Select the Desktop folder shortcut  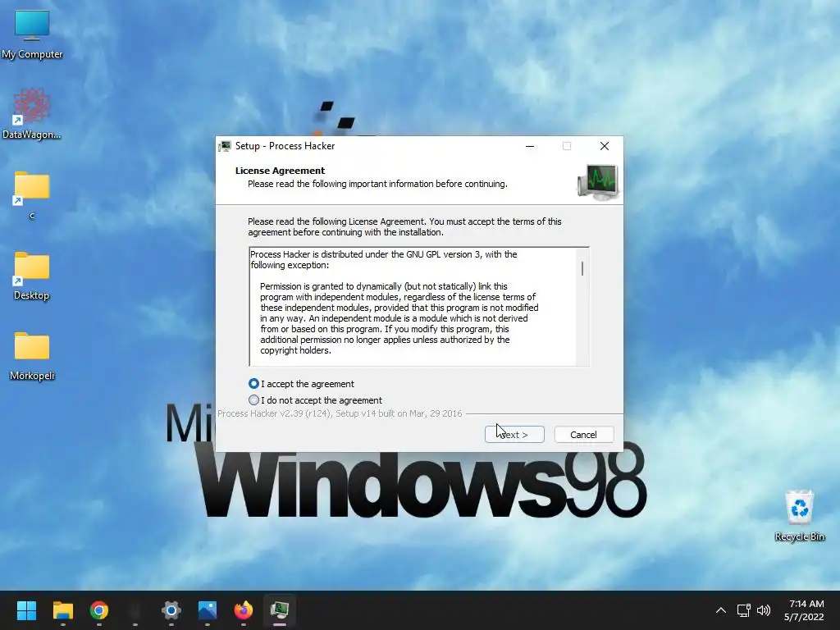click(32, 276)
